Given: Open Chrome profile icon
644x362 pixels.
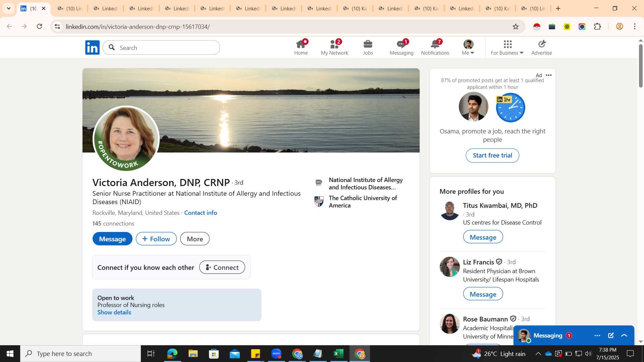Looking at the screenshot, I should point(620,26).
